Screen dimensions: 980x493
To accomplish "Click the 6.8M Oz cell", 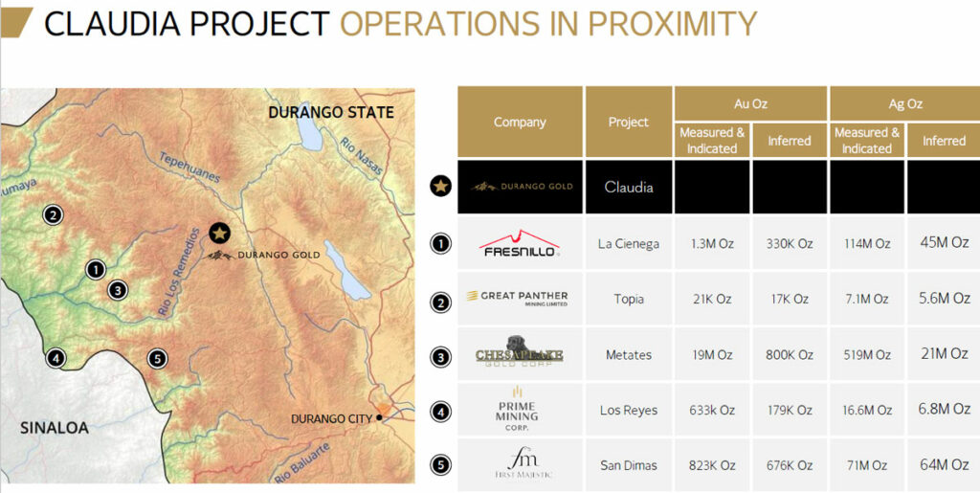I will pos(944,410).
